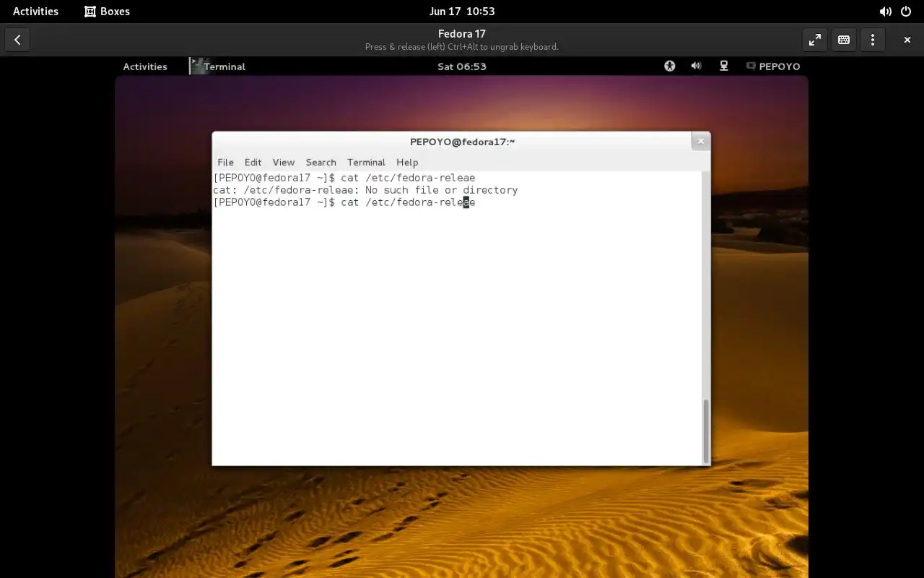
Task: Go back to the Boxes overview
Action: pyautogui.click(x=17, y=40)
